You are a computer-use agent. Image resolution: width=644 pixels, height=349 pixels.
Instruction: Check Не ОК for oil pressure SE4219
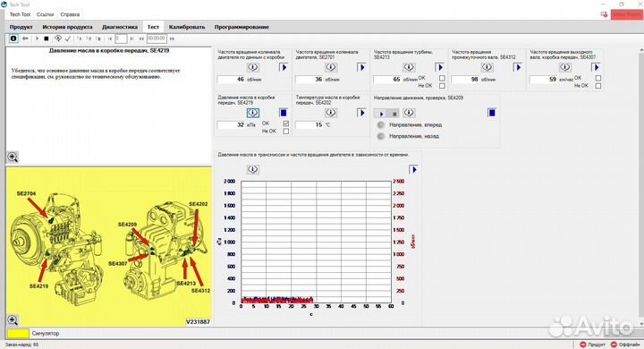pos(286,132)
